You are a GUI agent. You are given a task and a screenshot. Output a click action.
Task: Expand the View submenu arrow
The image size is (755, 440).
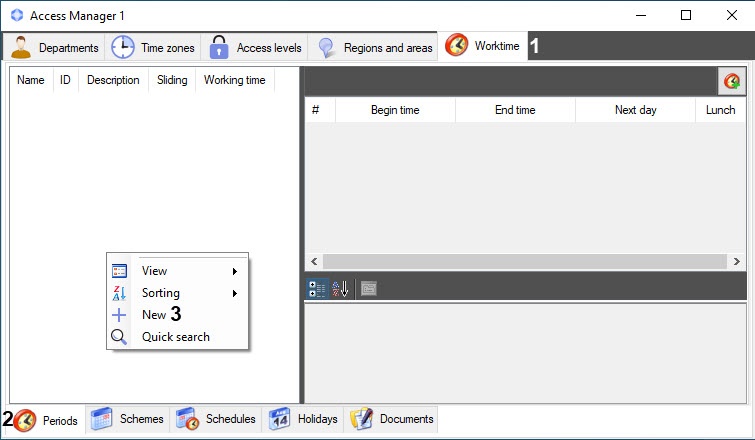tap(234, 272)
